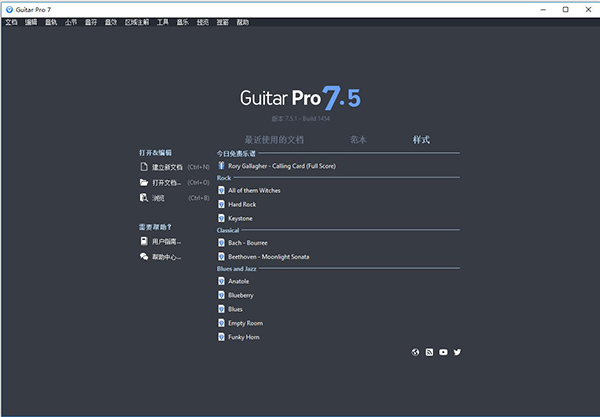Open the RSS feed icon
This screenshot has height=417, width=600.
click(429, 352)
